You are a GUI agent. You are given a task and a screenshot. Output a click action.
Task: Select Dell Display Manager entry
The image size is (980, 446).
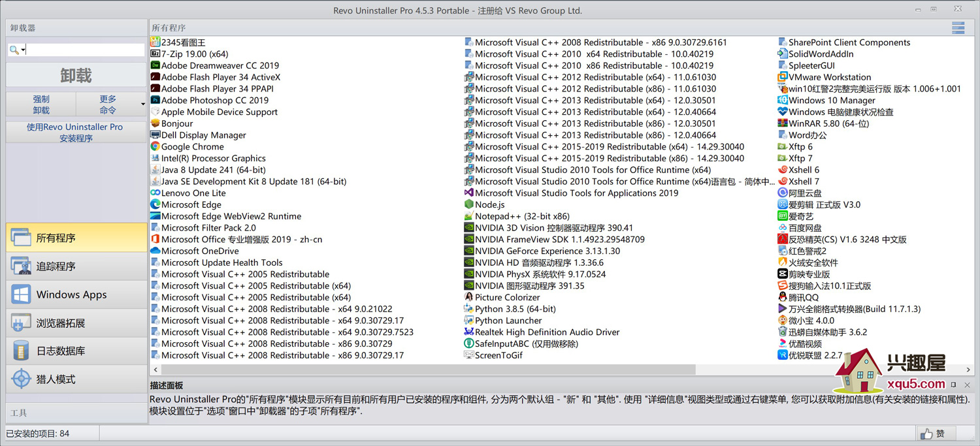coord(198,135)
